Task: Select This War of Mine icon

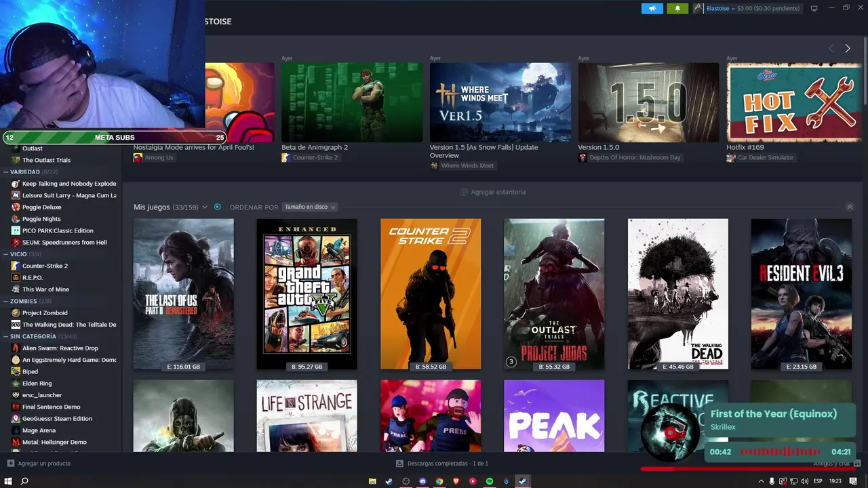Action: click(x=16, y=289)
